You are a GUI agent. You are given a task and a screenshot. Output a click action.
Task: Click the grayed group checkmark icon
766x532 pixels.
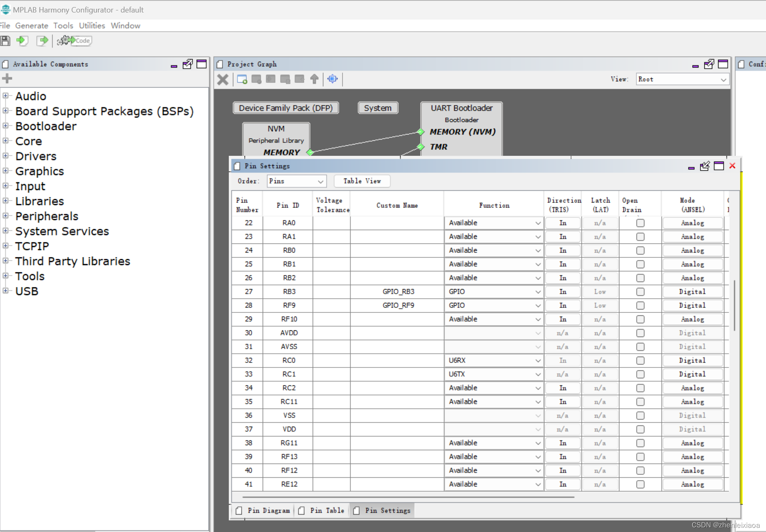[285, 79]
